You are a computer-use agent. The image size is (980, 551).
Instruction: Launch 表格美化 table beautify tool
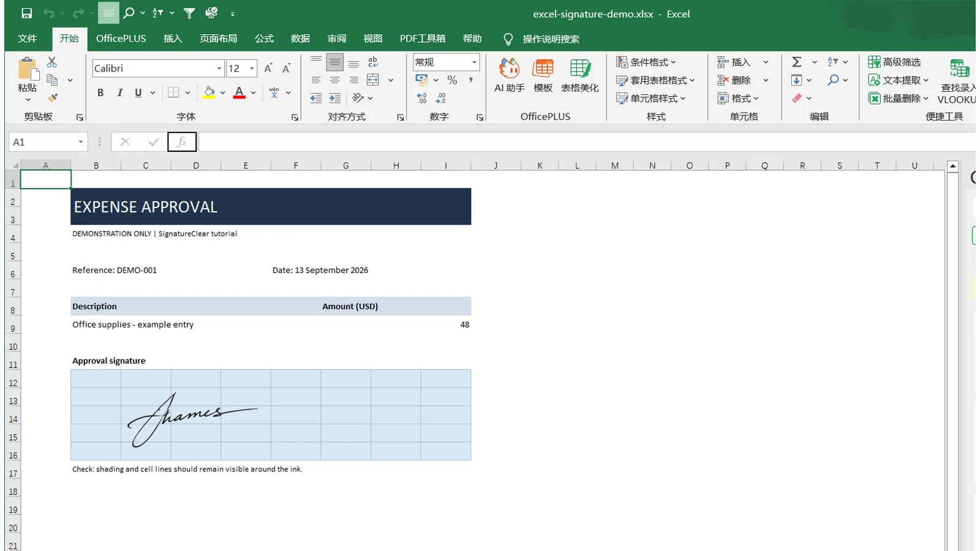(x=579, y=75)
